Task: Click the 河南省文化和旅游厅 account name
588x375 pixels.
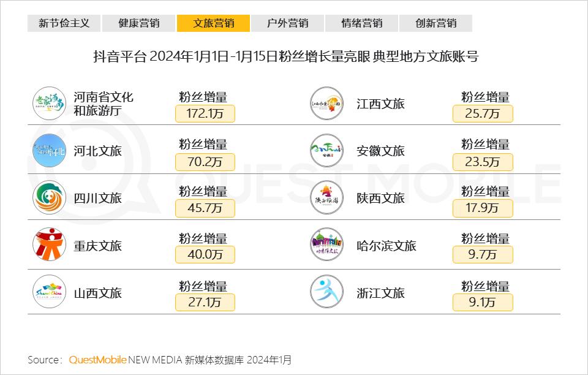Action: tap(103, 104)
